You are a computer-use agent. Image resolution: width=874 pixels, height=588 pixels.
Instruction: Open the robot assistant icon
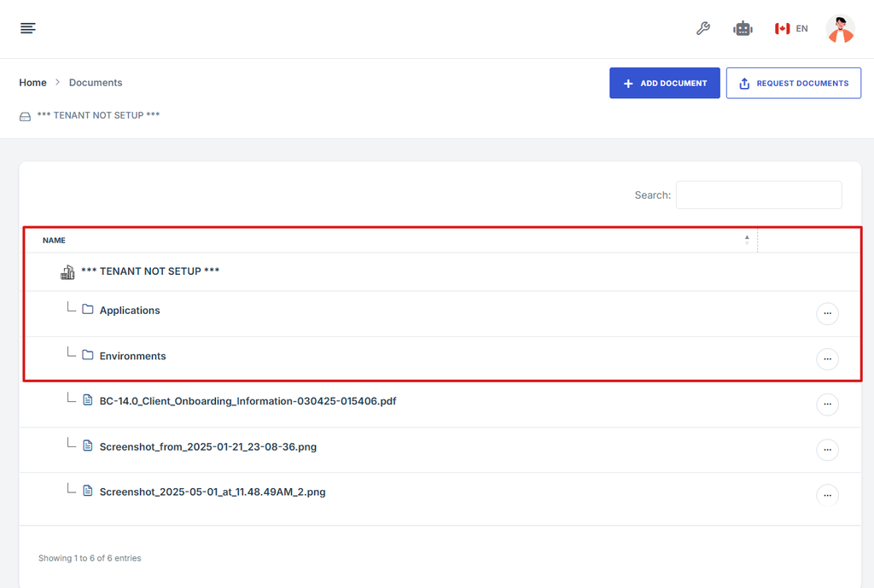click(743, 29)
